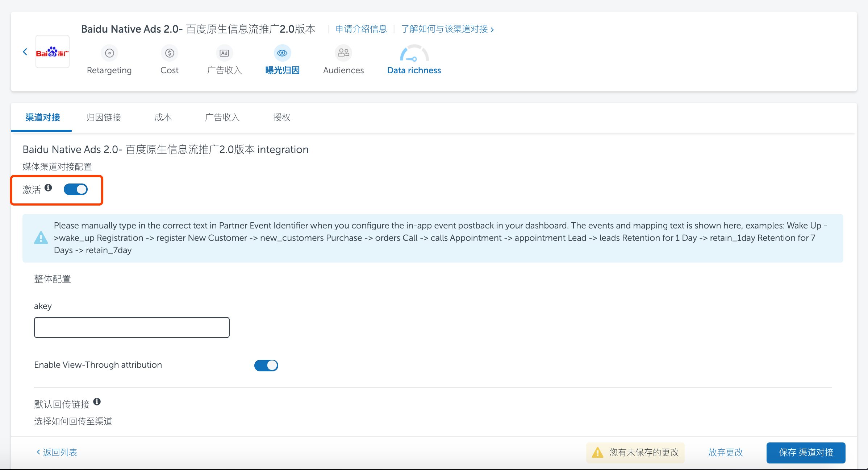
Task: Click the Data richness label
Action: pyautogui.click(x=414, y=70)
